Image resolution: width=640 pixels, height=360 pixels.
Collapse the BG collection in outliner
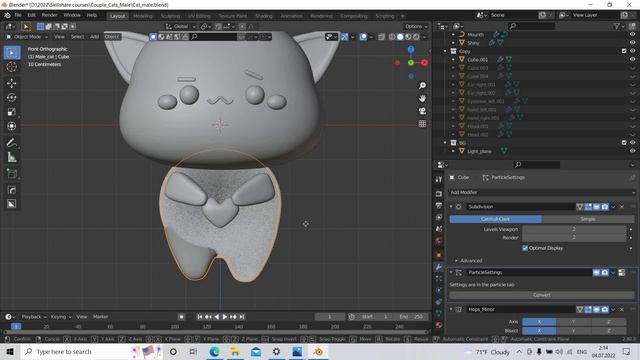point(445,143)
